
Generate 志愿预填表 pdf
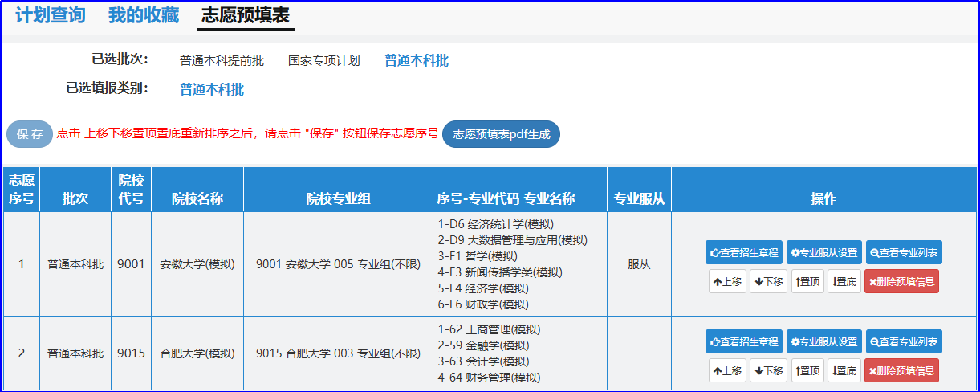(501, 134)
